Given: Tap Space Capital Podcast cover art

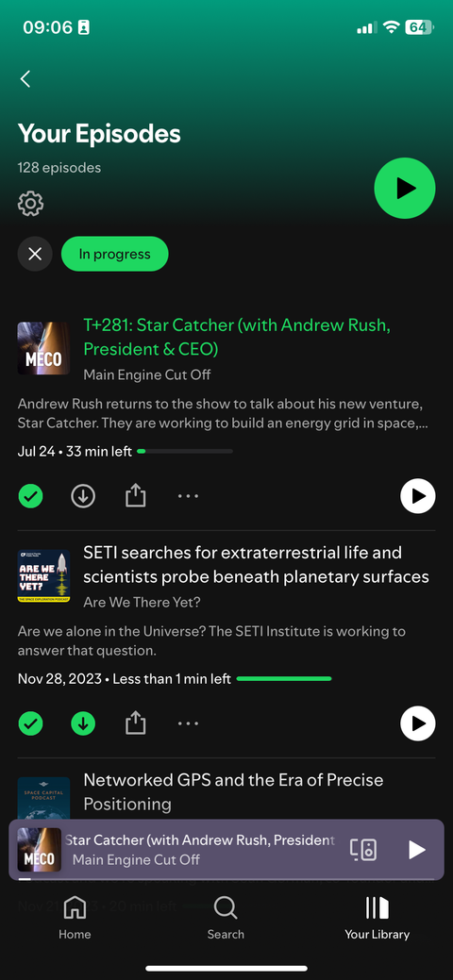Looking at the screenshot, I should [x=43, y=798].
